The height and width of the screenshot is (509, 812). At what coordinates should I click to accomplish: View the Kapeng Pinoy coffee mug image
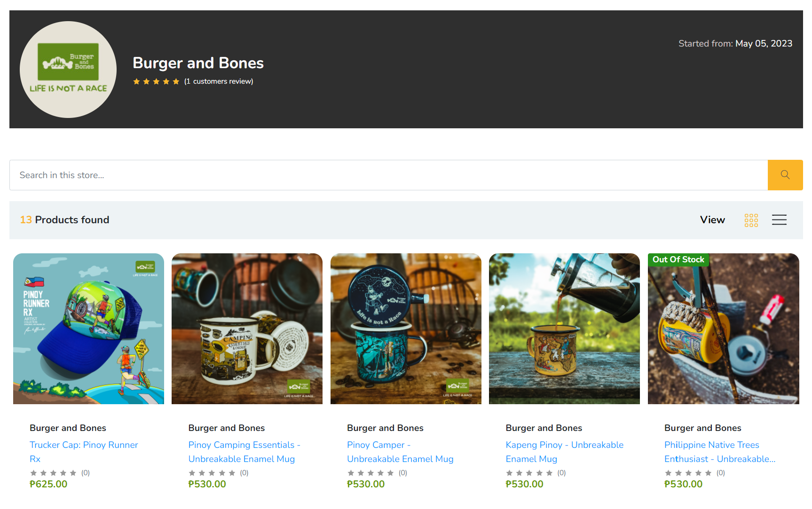point(564,329)
